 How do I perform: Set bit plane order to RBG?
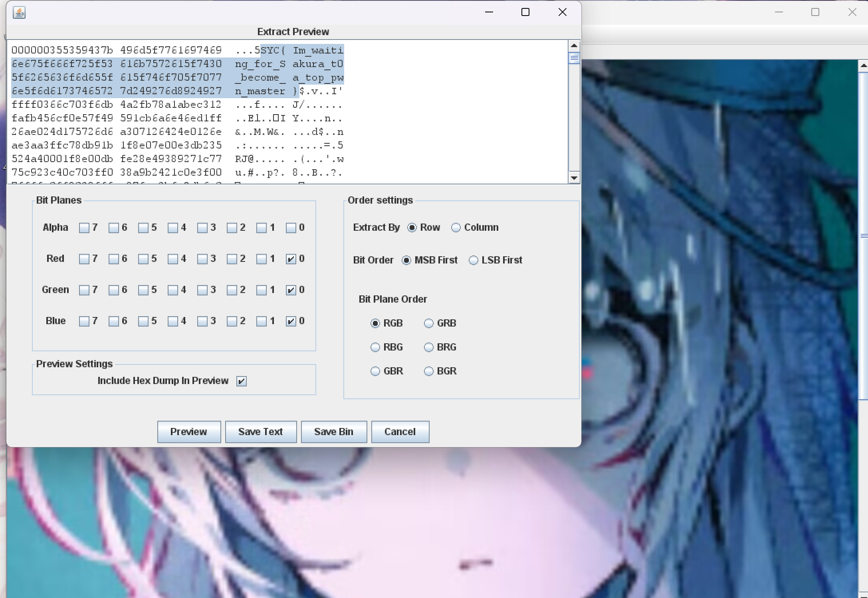coord(375,347)
